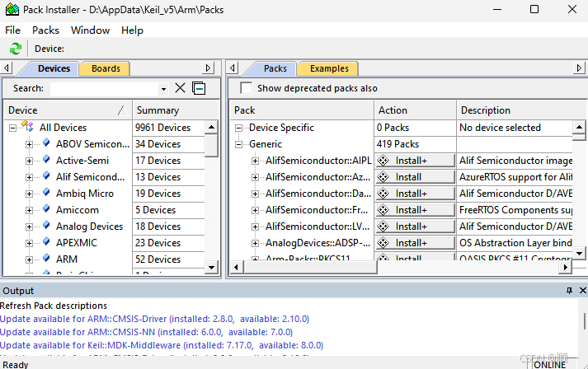Collapse the Device Specific packs group

(x=238, y=128)
